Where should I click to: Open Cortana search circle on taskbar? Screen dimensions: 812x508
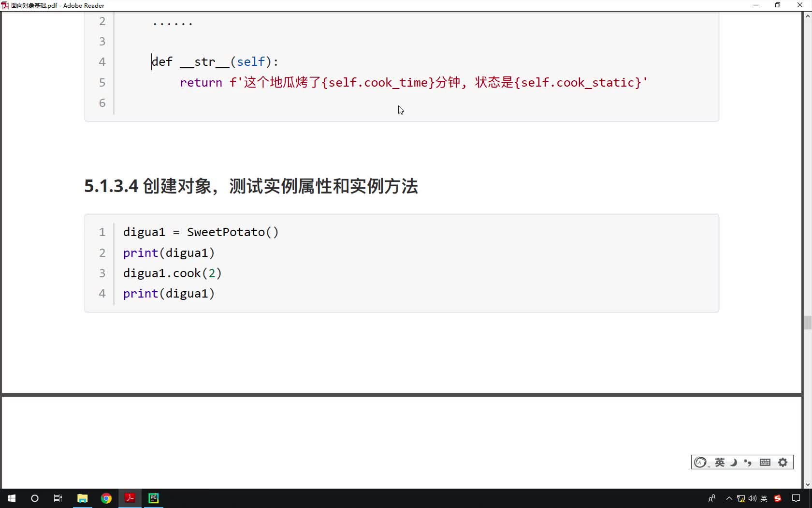click(x=35, y=498)
